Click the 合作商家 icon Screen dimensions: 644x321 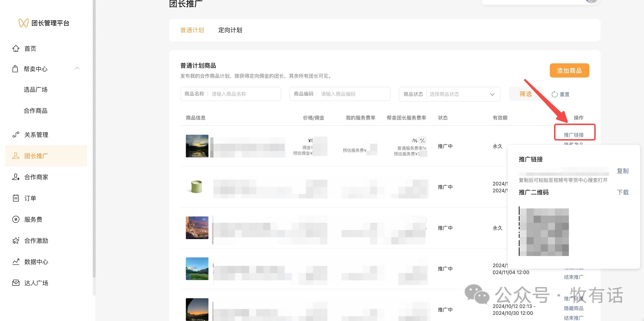point(16,177)
